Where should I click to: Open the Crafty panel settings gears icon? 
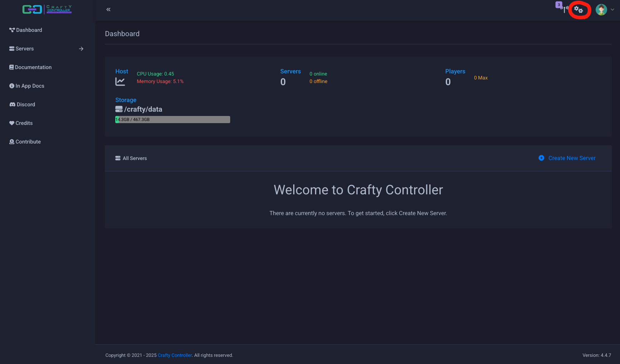click(579, 10)
